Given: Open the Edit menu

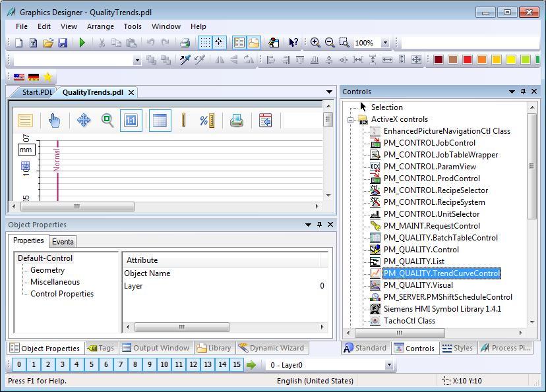Looking at the screenshot, I should (44, 26).
